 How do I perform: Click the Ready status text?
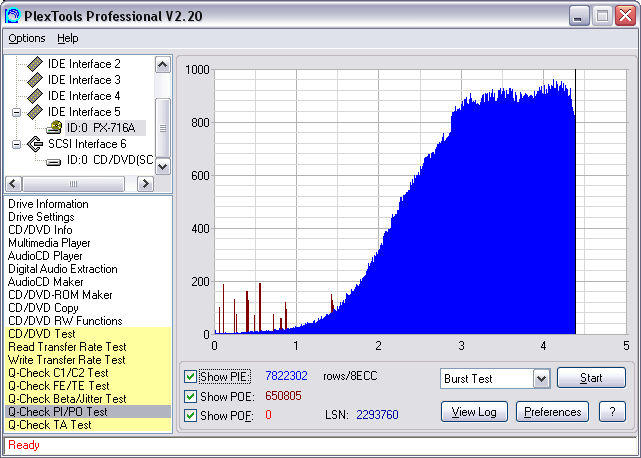click(24, 445)
